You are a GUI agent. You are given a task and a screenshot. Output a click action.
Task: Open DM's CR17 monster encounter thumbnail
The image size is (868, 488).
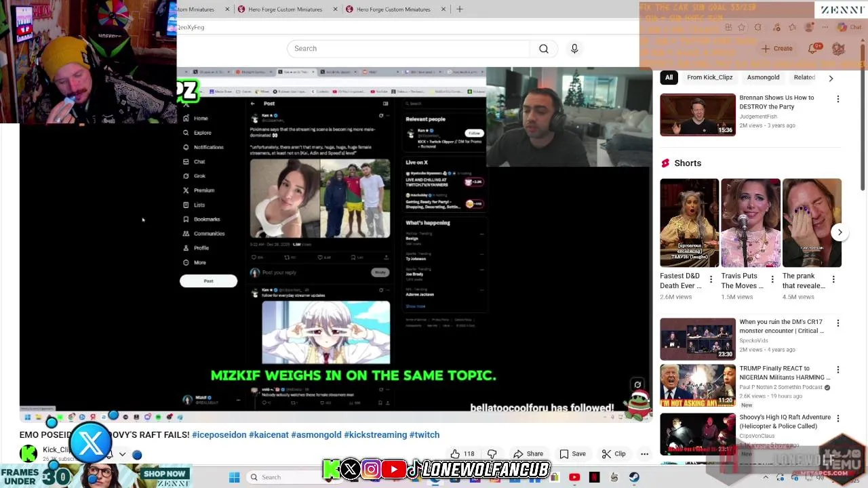click(698, 339)
